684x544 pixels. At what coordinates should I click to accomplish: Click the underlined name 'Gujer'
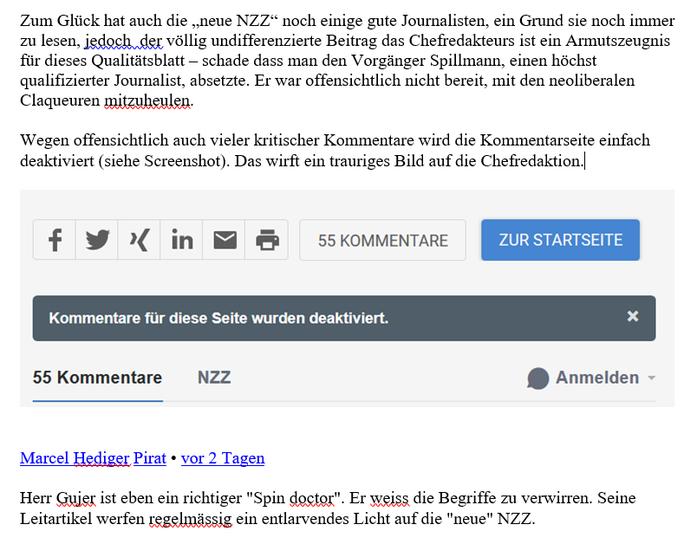pos(75,498)
